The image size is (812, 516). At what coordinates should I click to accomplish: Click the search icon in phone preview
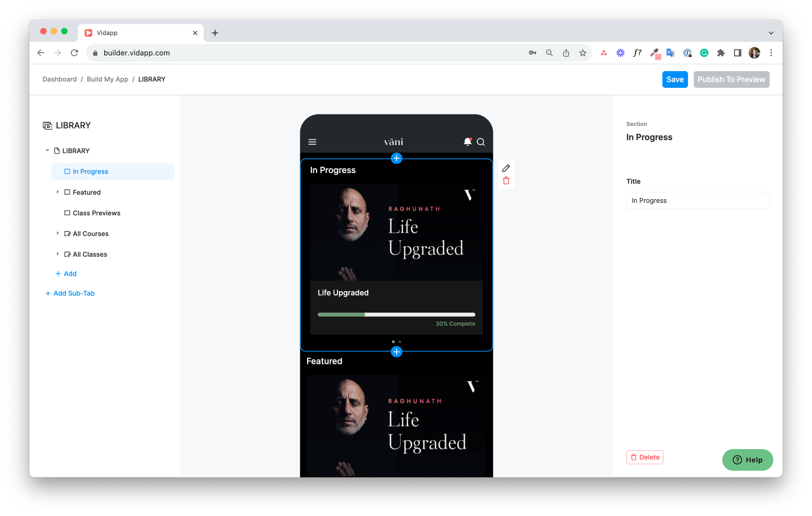[x=481, y=142]
